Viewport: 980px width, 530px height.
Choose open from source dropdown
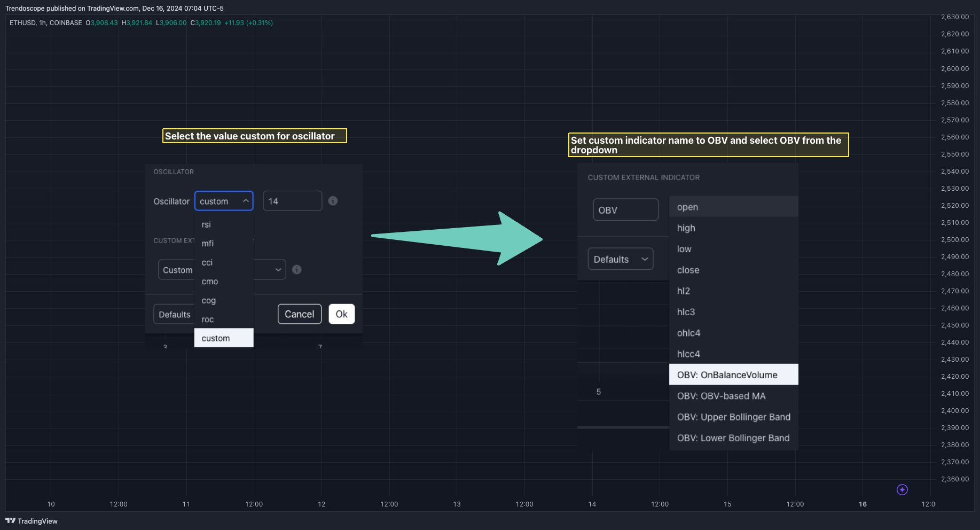coord(734,207)
